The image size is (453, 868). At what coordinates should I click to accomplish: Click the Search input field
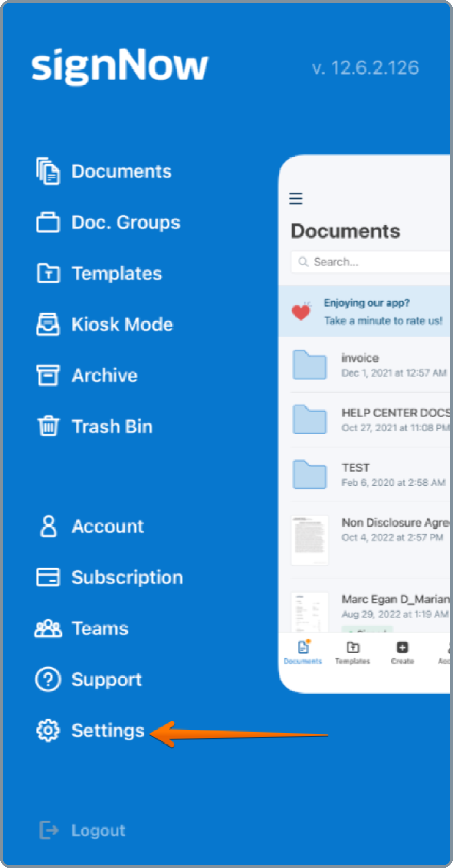[x=373, y=262]
